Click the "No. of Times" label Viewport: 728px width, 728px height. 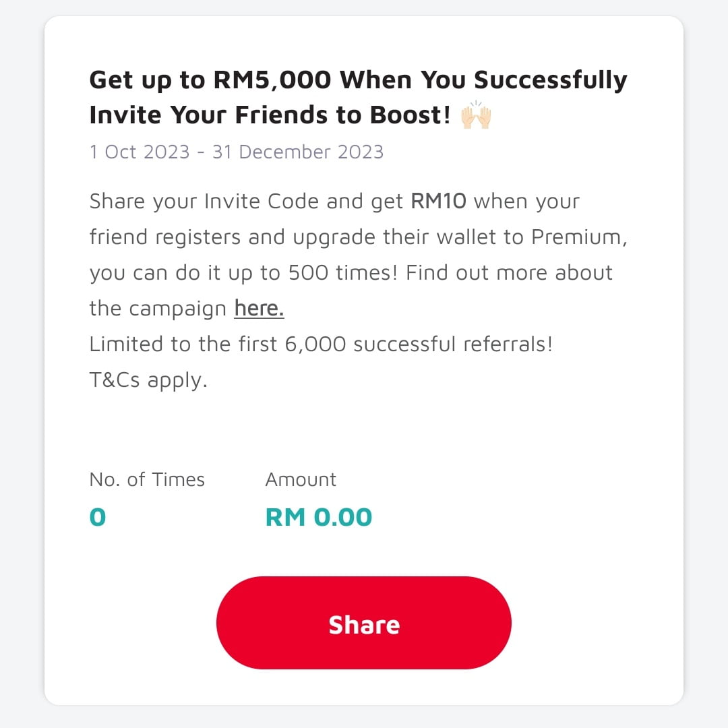click(147, 480)
